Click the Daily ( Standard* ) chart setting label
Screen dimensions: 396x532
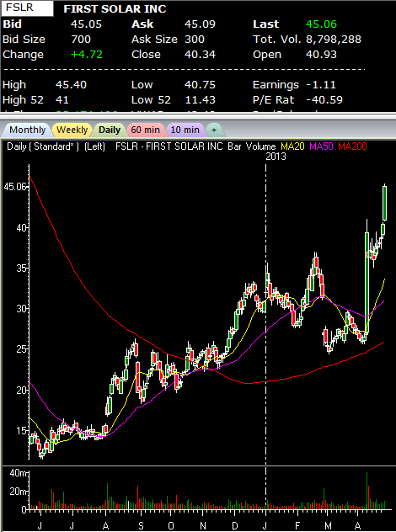click(43, 146)
